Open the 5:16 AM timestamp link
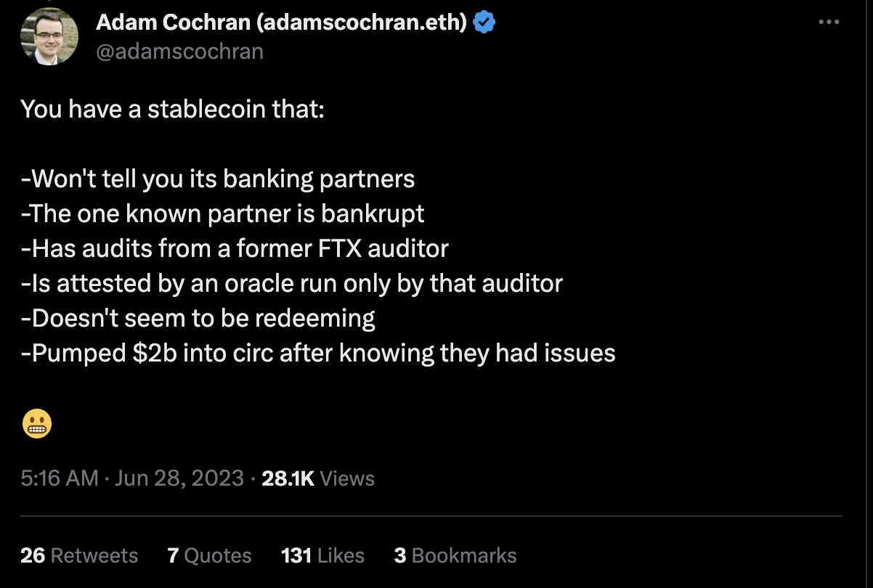Viewport: 873px width, 588px height. tap(60, 478)
